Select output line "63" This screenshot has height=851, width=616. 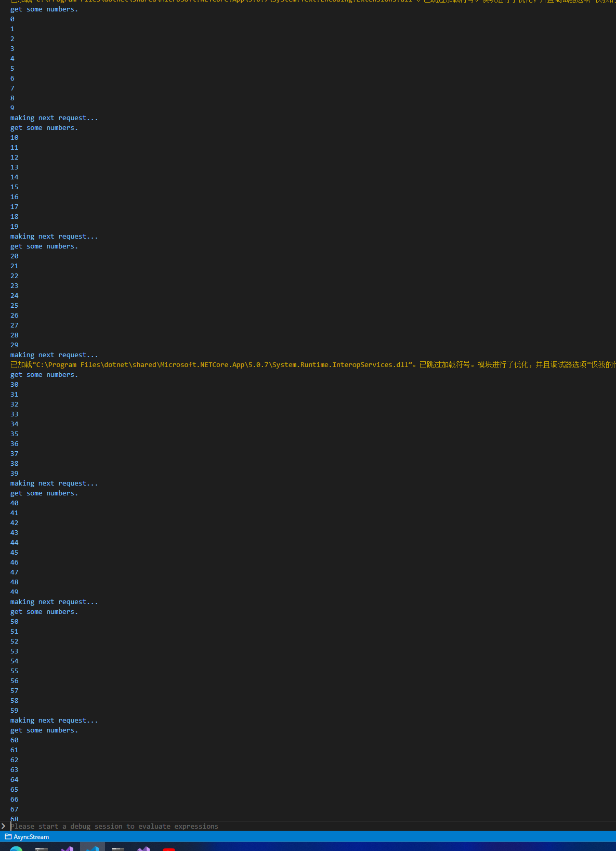click(x=15, y=770)
